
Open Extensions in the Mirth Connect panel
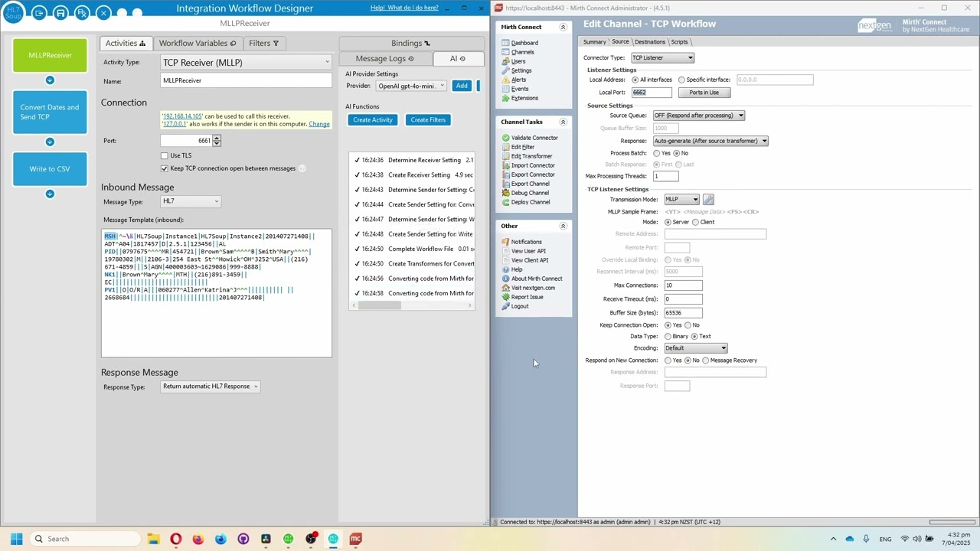pos(524,98)
